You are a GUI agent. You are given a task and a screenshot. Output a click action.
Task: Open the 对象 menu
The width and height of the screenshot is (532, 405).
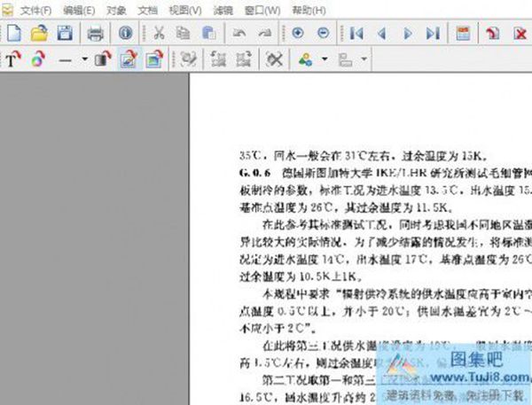[116, 11]
